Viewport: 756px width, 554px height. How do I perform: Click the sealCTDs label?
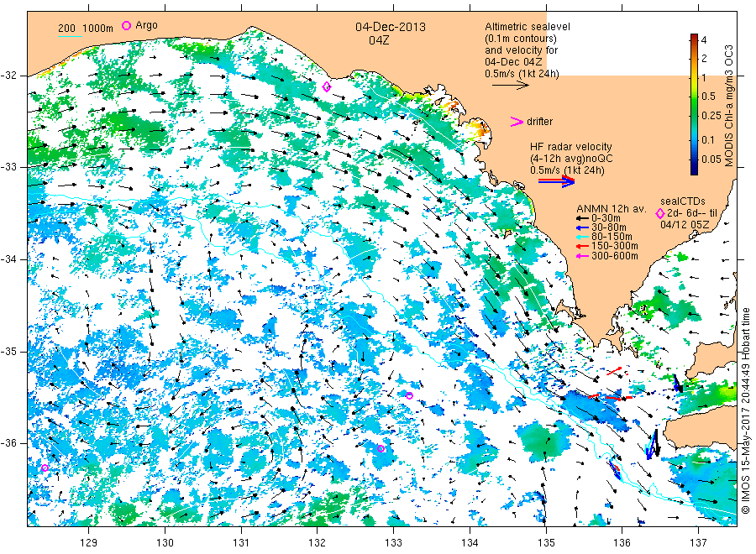(x=683, y=201)
